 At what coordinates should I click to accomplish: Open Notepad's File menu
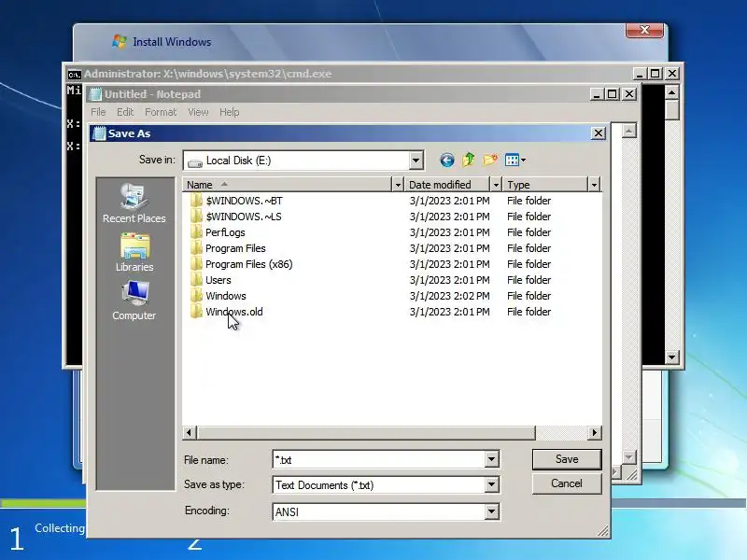[x=98, y=112]
